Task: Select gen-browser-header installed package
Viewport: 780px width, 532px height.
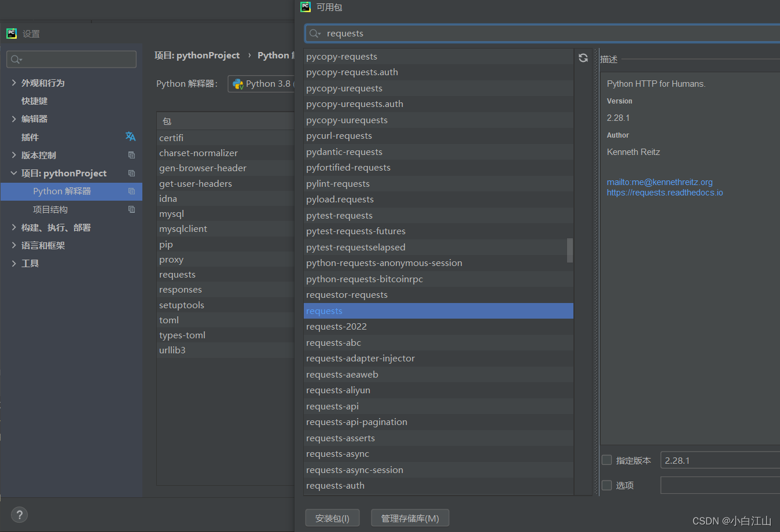Action: click(x=226, y=168)
